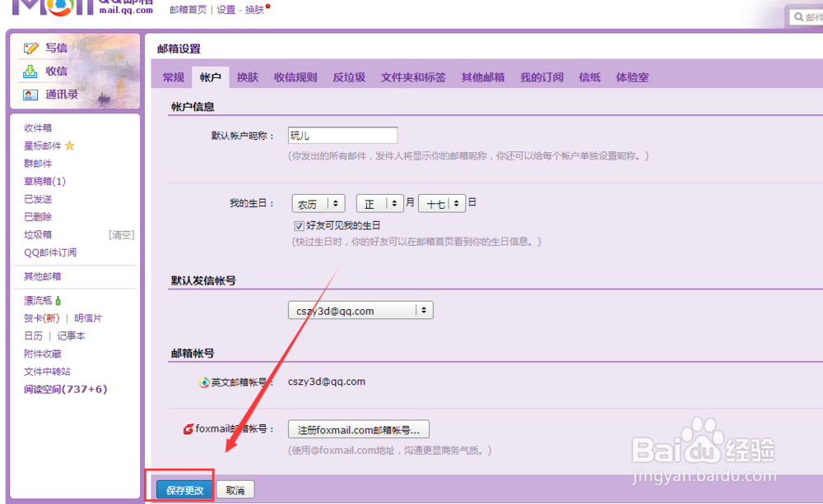The width and height of the screenshot is (823, 504).
Task: Open the 农历 calendar type dropdown
Action: click(318, 202)
